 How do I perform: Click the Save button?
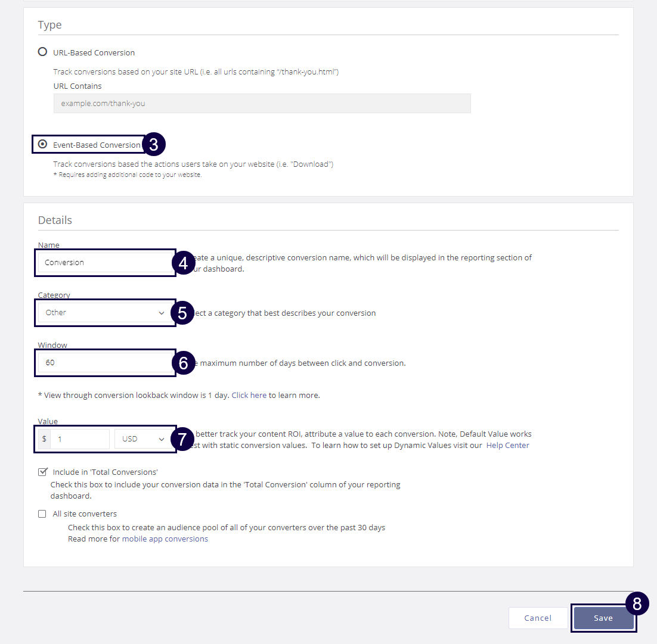603,618
